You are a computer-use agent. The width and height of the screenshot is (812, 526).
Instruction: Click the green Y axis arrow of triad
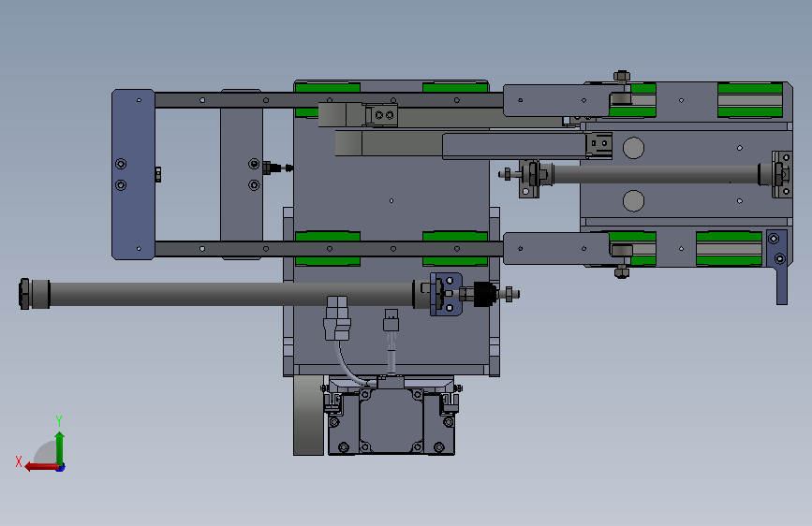pyautogui.click(x=60, y=449)
